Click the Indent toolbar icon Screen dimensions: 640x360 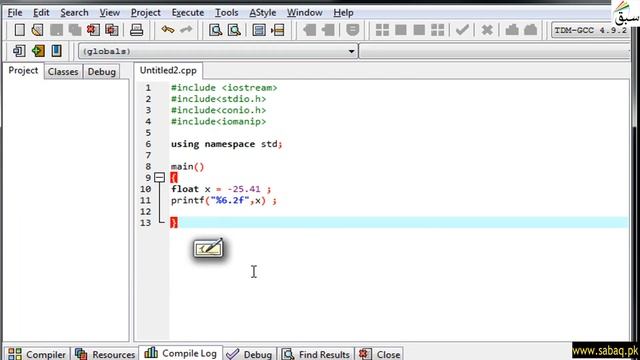[309, 30]
